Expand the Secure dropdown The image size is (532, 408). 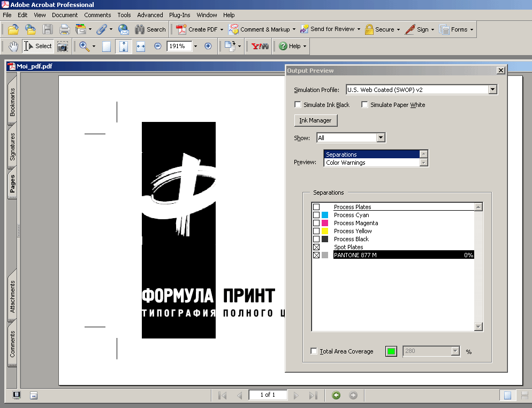coord(398,29)
